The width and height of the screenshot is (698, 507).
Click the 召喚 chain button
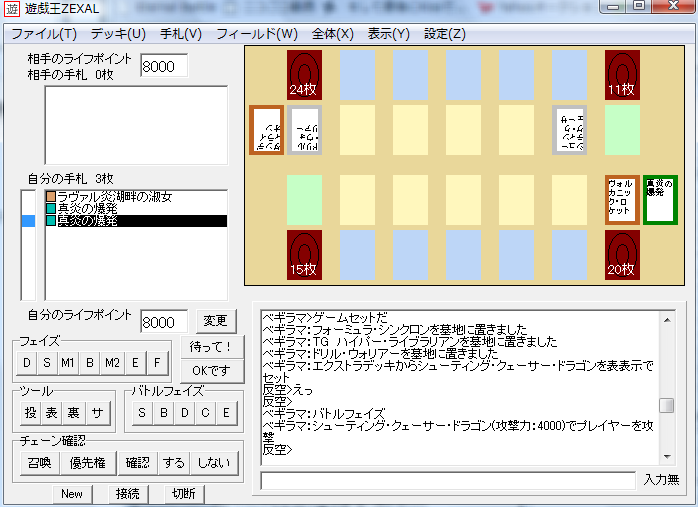(x=40, y=463)
